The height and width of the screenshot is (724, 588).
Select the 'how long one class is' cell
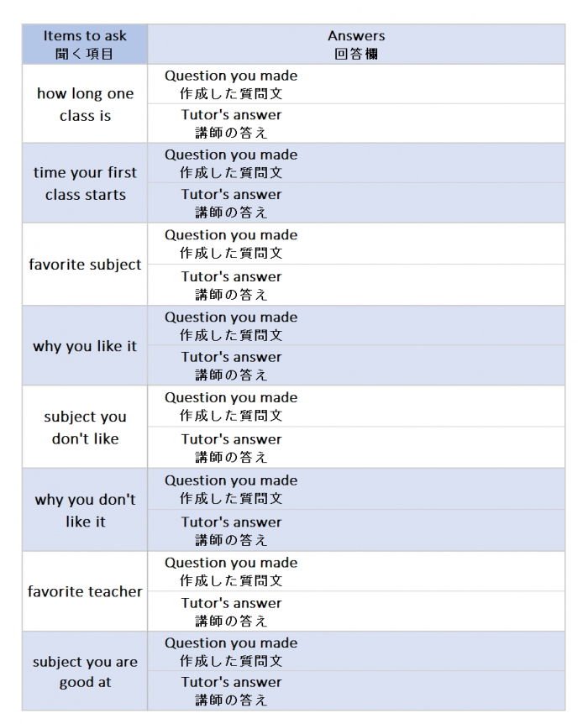click(x=85, y=104)
